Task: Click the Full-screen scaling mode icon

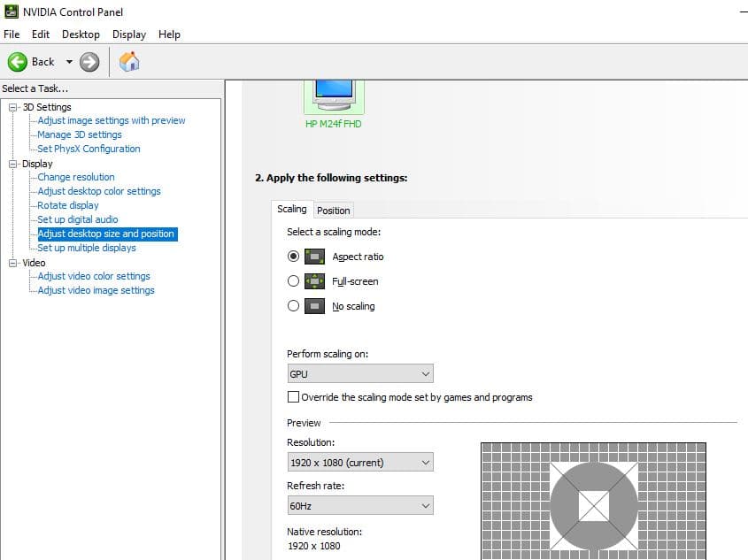Action: click(x=314, y=281)
